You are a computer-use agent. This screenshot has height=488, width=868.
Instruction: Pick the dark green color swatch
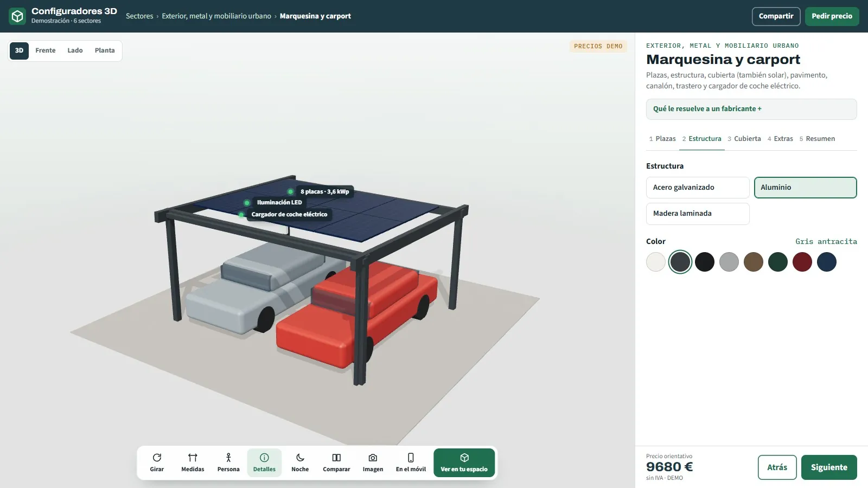pyautogui.click(x=778, y=262)
